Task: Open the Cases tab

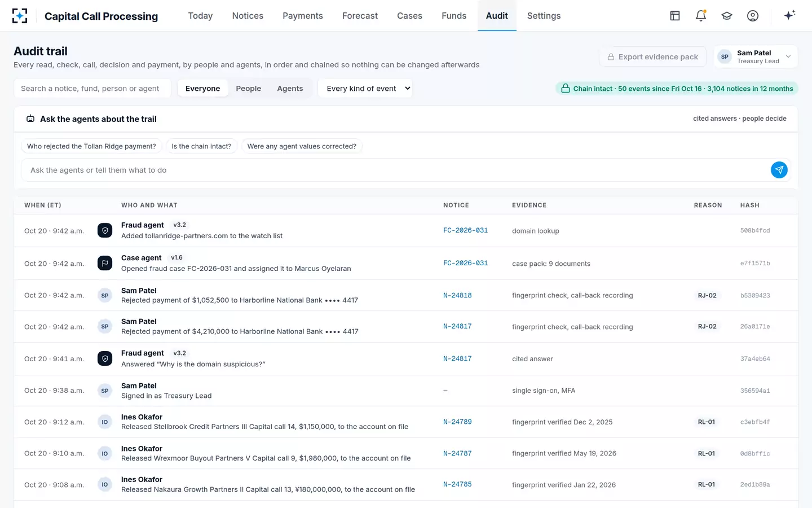Action: tap(409, 16)
